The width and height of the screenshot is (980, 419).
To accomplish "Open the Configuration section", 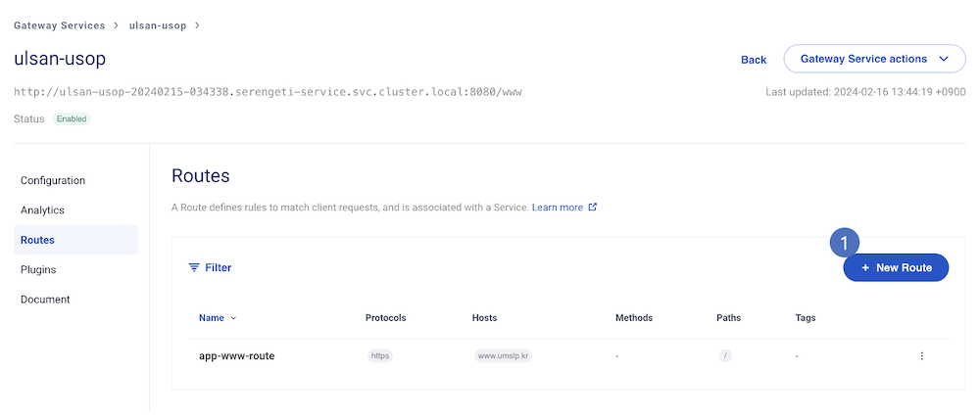I will [x=53, y=181].
